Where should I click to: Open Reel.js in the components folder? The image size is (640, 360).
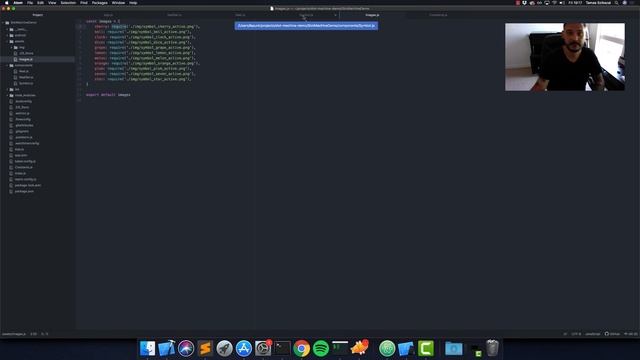click(x=24, y=71)
